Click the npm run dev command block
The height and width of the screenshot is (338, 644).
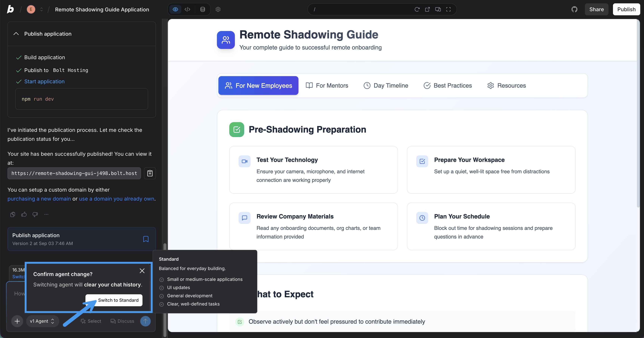click(82, 99)
